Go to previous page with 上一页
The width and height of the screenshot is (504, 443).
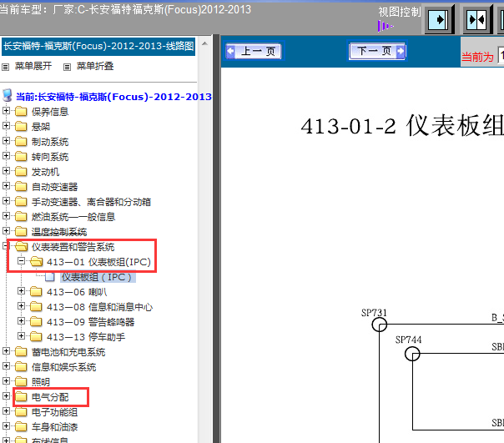click(254, 51)
